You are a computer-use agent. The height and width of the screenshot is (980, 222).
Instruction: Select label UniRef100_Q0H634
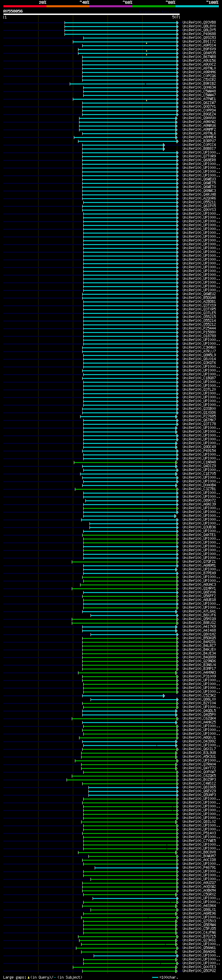tap(199, 88)
